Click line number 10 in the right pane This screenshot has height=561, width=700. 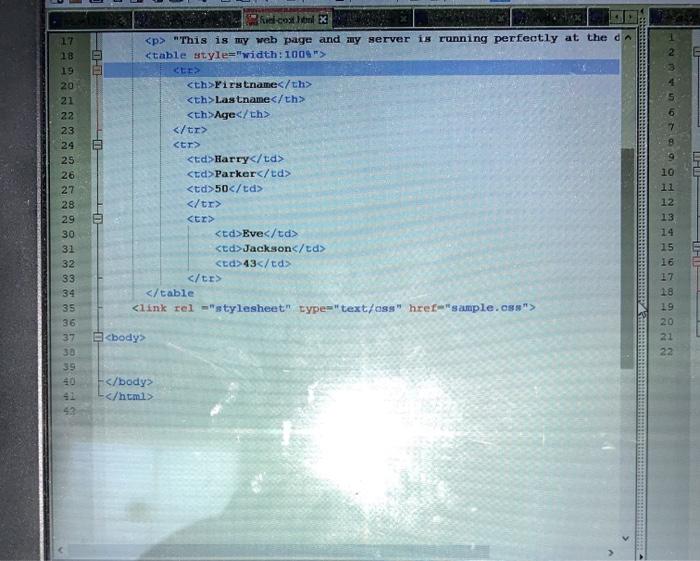coord(667,172)
